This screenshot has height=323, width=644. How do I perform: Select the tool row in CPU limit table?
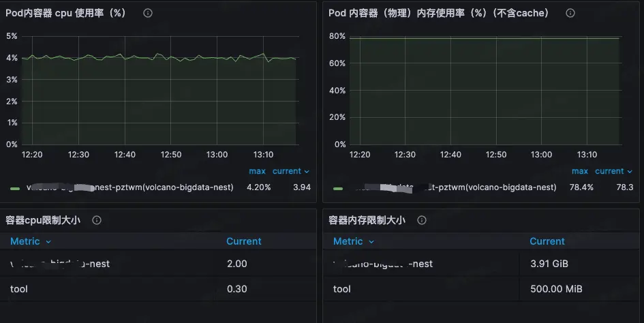(x=18, y=289)
